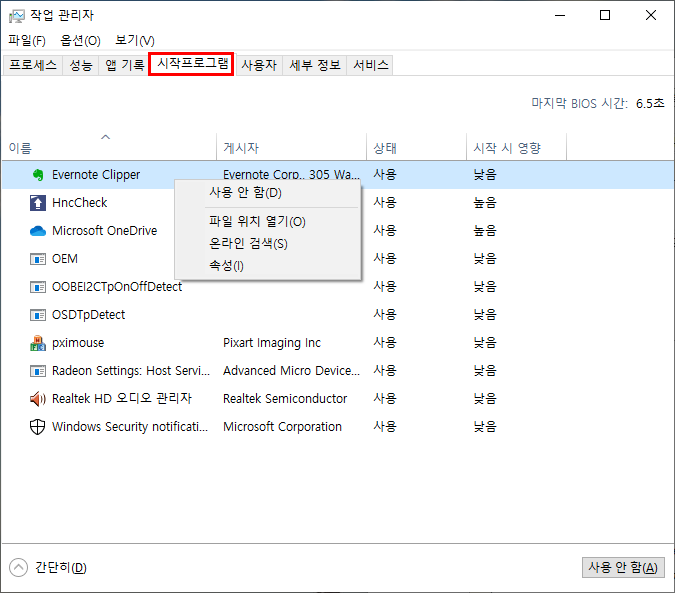675x593 pixels.
Task: Select the Microsoft OneDrive row name
Action: pos(105,231)
